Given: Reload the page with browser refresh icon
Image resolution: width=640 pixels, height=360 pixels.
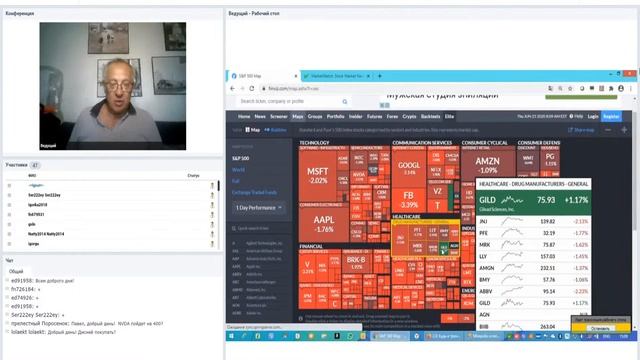Looking at the screenshot, I should point(252,88).
